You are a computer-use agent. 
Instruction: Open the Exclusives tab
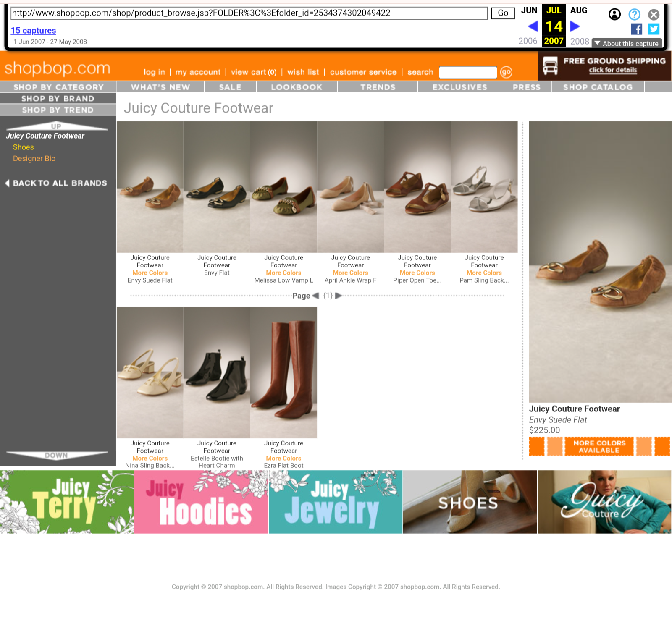(x=459, y=87)
